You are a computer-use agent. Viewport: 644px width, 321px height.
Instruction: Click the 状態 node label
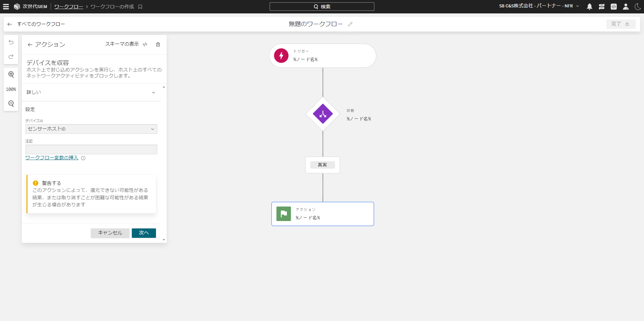point(350,111)
